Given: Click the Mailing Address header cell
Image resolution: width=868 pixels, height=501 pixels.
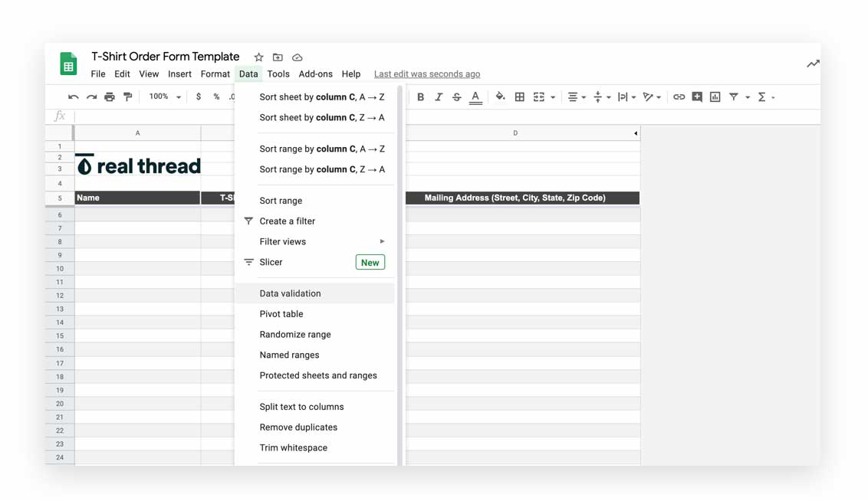Looking at the screenshot, I should (x=522, y=197).
